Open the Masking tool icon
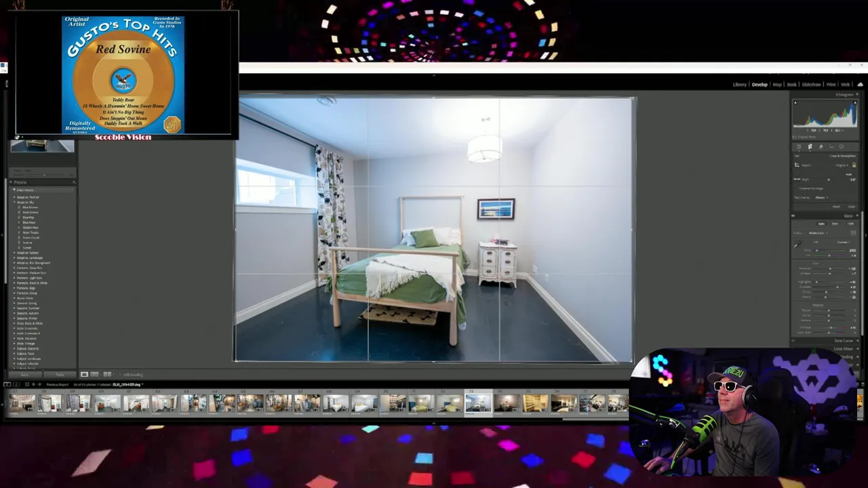The width and height of the screenshot is (868, 488). [x=842, y=146]
